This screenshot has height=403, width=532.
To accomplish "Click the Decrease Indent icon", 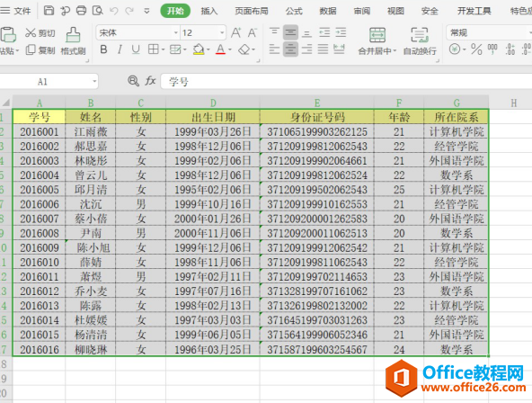I will click(324, 32).
